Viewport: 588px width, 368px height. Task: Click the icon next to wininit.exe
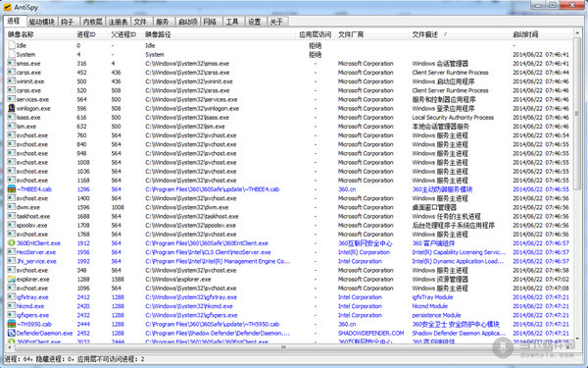12,81
